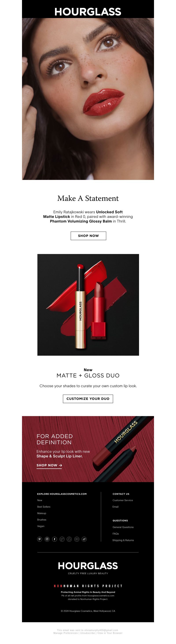
Task: Open the YouTube icon in footer
Action: pyautogui.click(x=77, y=539)
